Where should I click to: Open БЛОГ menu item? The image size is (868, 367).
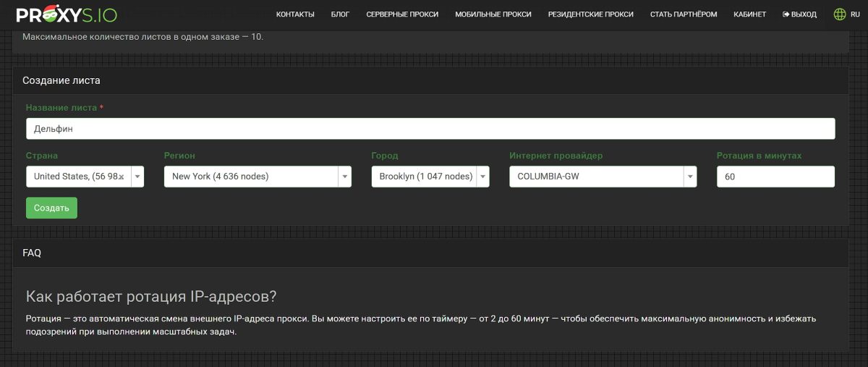pos(340,14)
